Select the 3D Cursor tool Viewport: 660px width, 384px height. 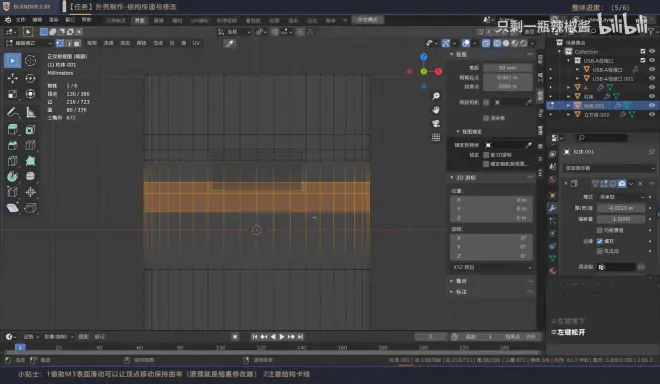(x=30, y=61)
